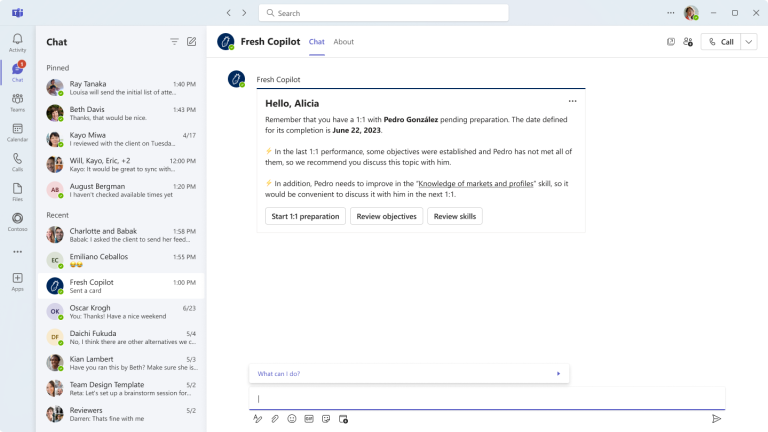Open the 'Will, Kayo, Eric, +2' group chat
The width and height of the screenshot is (768, 432).
121,164
